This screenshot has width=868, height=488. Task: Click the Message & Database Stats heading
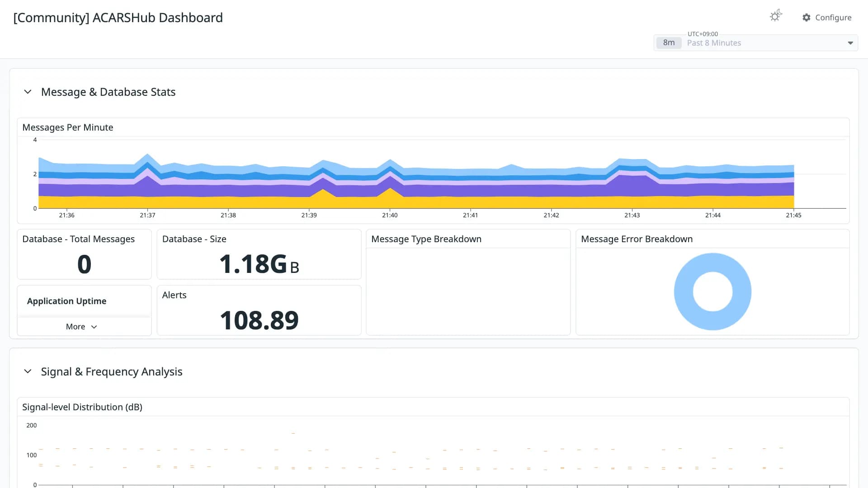point(108,92)
